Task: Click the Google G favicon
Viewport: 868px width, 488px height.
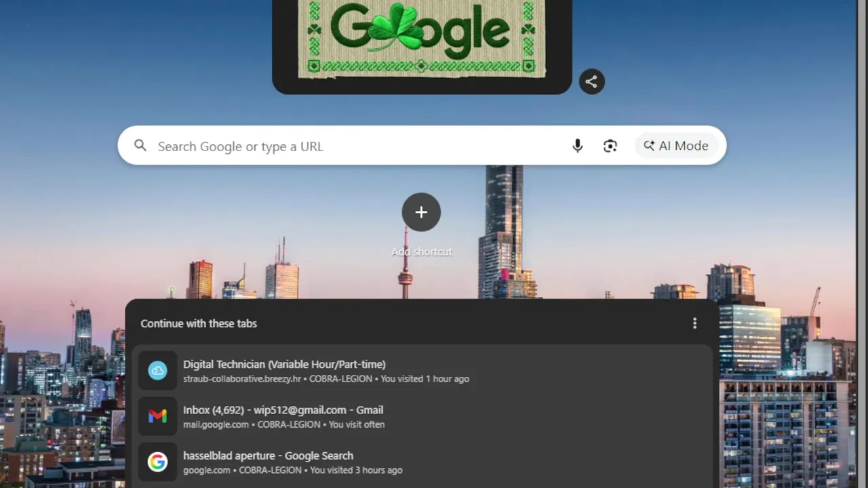Action: coord(157,462)
